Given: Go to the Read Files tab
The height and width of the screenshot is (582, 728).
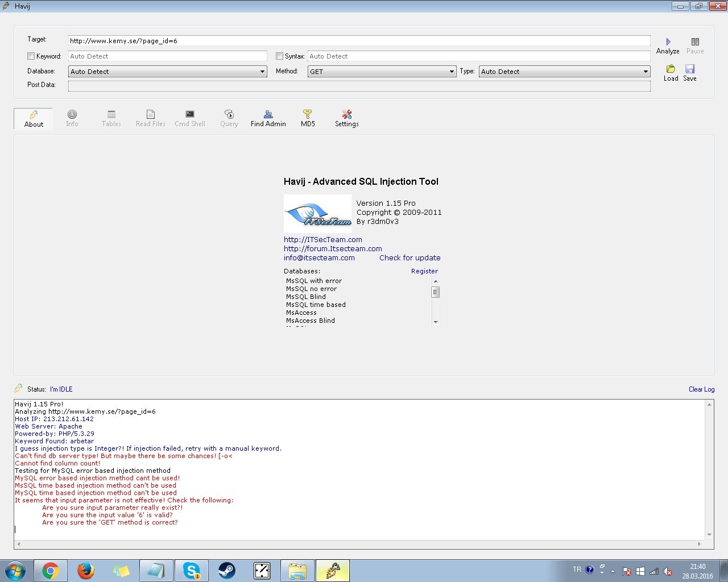Looking at the screenshot, I should tap(151, 119).
